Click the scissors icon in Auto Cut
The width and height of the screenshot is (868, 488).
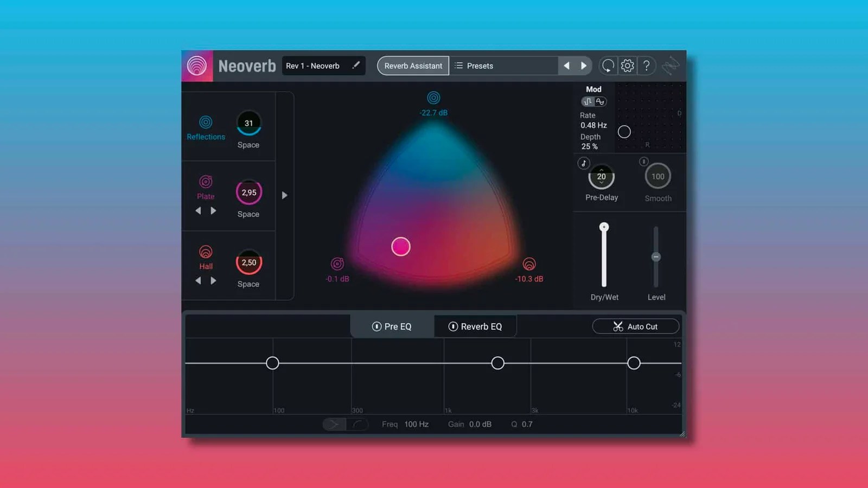tap(618, 326)
